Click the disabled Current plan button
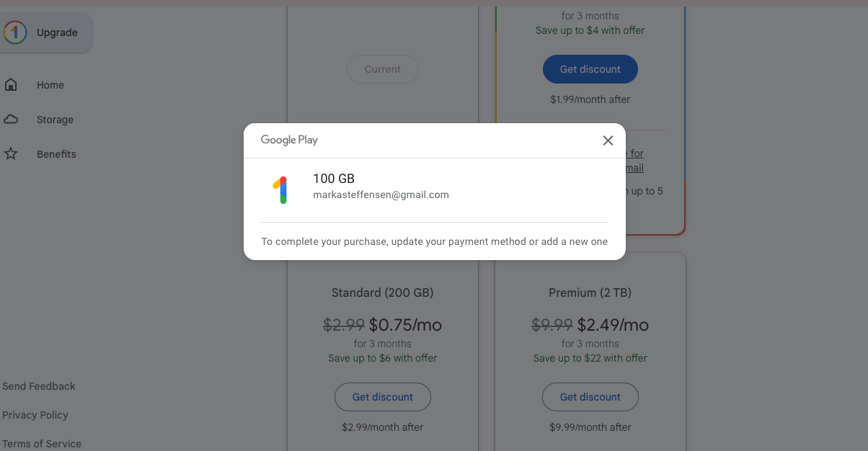 coord(382,69)
